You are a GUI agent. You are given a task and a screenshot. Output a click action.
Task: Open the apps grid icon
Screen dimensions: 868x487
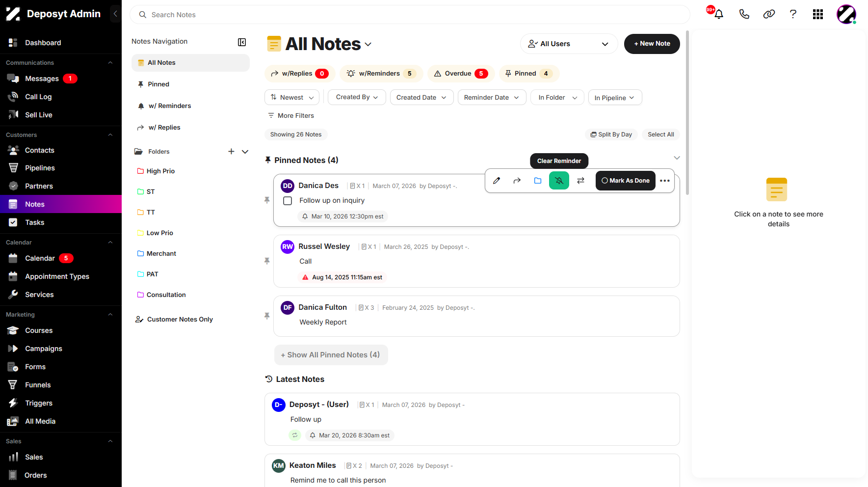click(818, 14)
